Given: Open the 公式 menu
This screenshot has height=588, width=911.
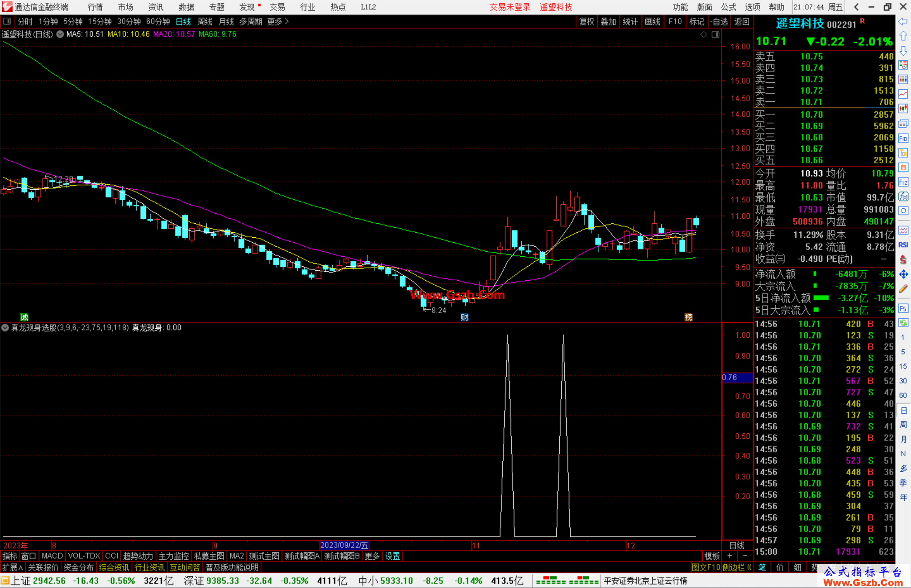Looking at the screenshot, I should pyautogui.click(x=728, y=7).
